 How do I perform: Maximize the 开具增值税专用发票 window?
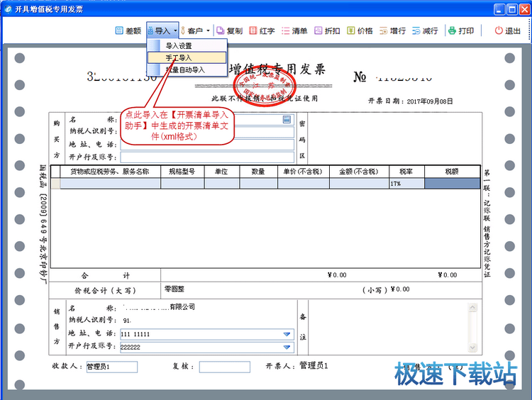point(511,9)
